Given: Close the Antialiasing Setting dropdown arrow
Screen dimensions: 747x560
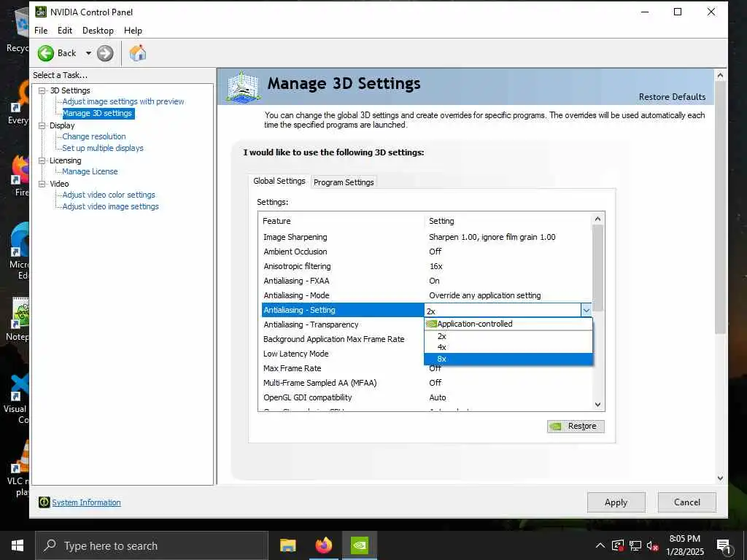Looking at the screenshot, I should [x=586, y=311].
